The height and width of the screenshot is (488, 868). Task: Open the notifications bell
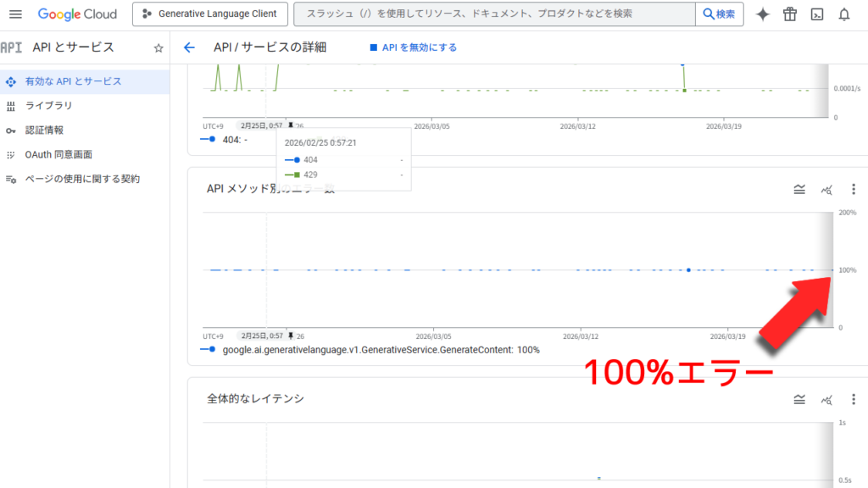(845, 14)
